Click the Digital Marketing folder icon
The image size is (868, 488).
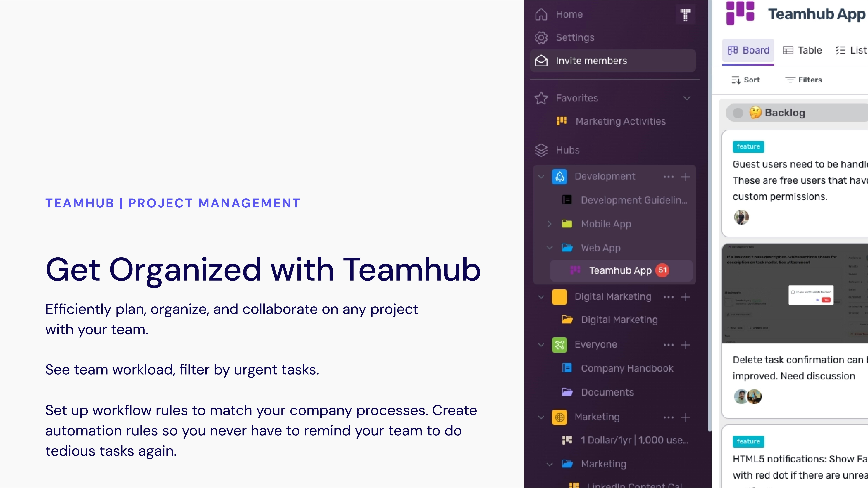coord(567,319)
